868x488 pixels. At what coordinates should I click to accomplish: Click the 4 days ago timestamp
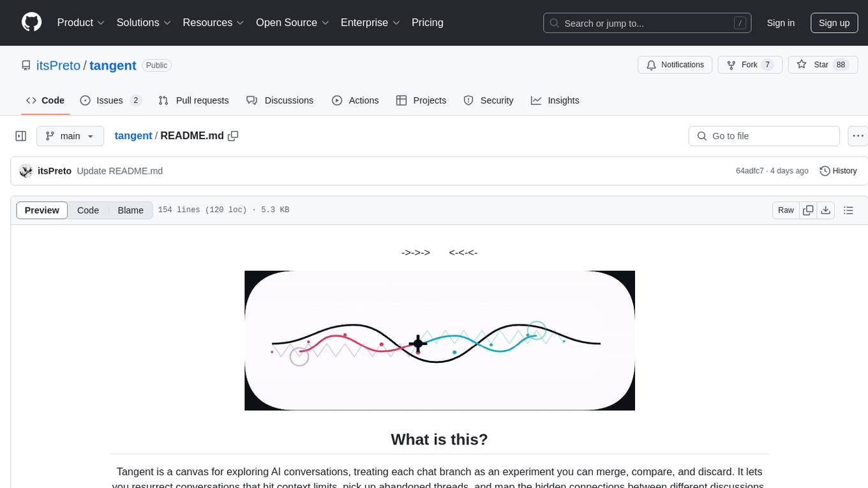(789, 171)
